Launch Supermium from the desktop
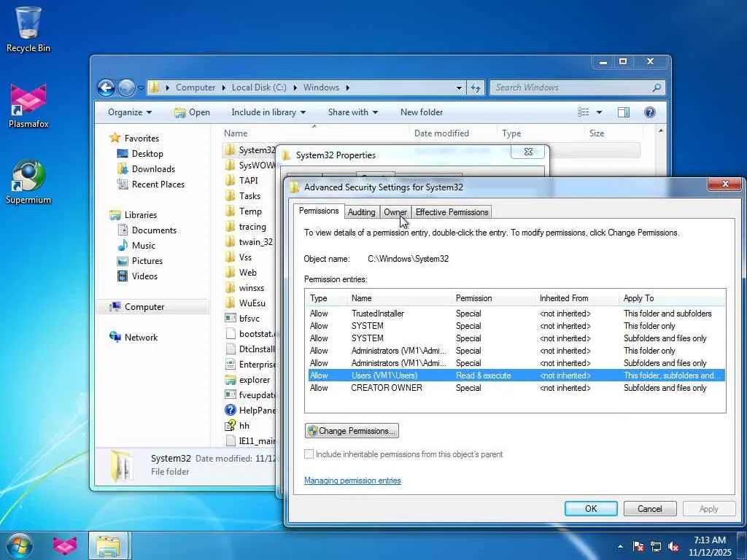The image size is (747, 560). 28,182
